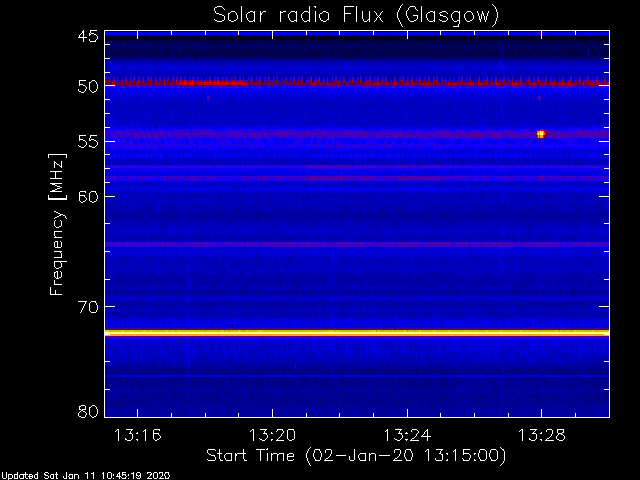Click the bright yellow band near 72 MHz
This screenshot has height=480, width=640.
click(x=357, y=333)
